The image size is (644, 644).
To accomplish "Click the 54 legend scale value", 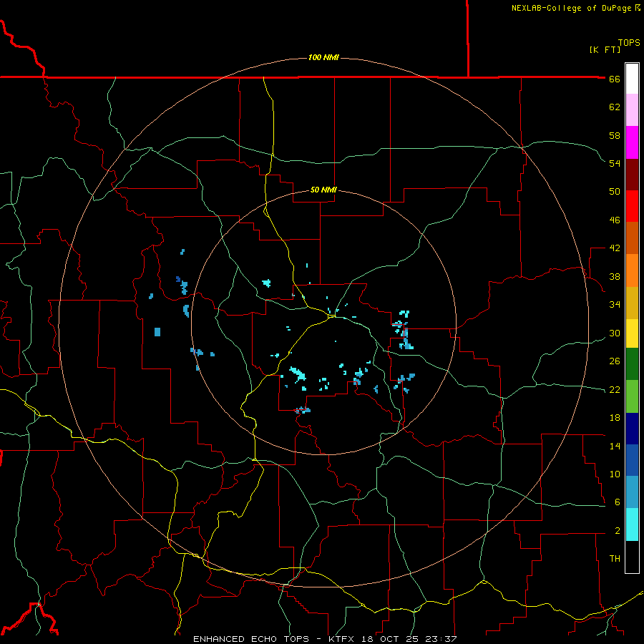I will tap(615, 163).
